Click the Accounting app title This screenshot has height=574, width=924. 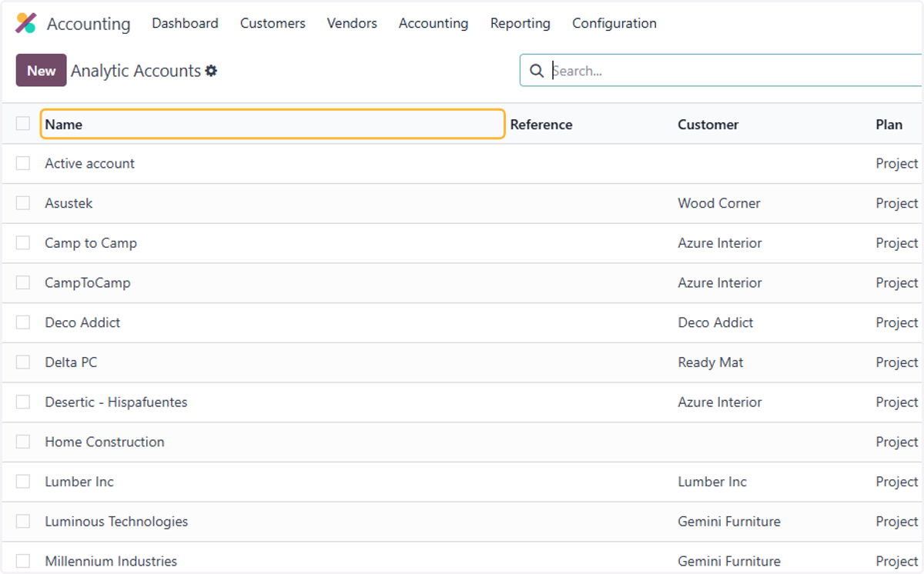(89, 24)
